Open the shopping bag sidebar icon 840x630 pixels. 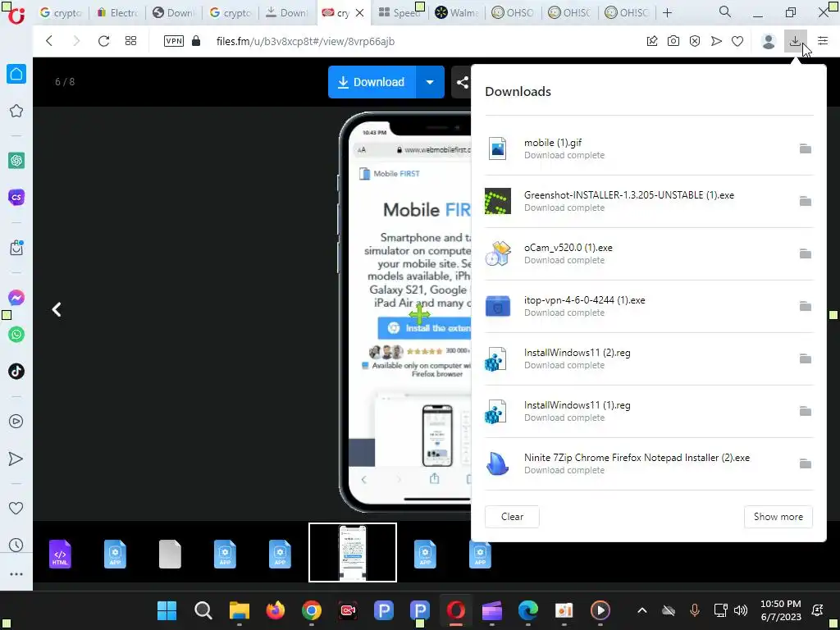tap(16, 248)
